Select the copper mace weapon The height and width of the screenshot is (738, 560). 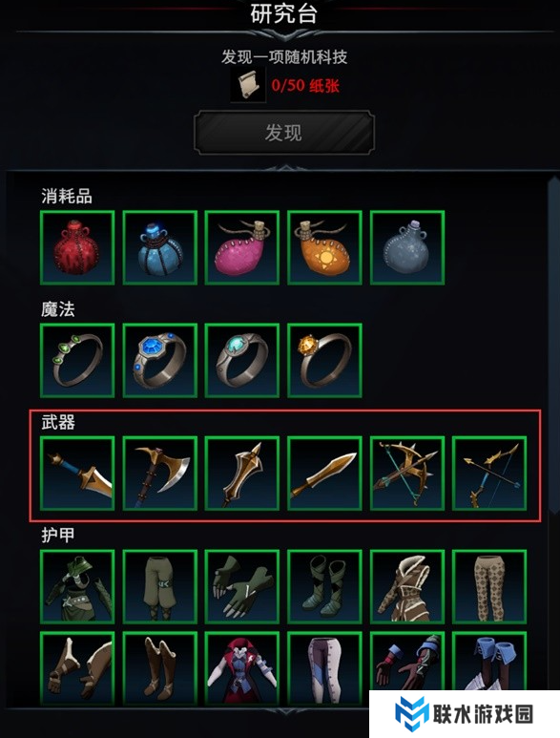(x=242, y=474)
